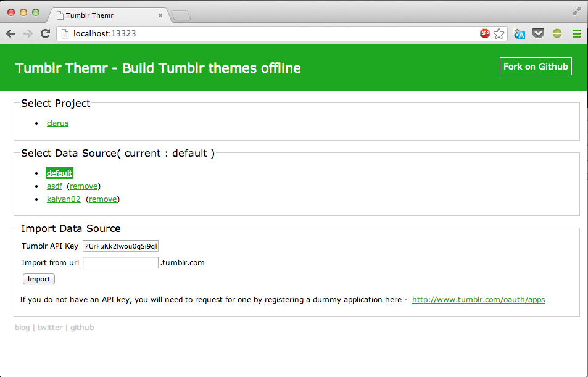Minimize the window with yellow button
Image resolution: width=588 pixels, height=377 pixels.
click(x=23, y=12)
